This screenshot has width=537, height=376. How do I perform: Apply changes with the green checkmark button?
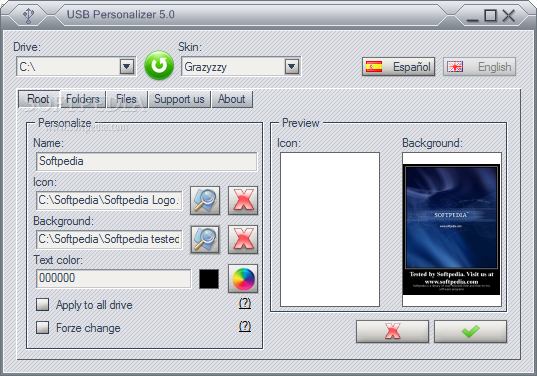470,331
